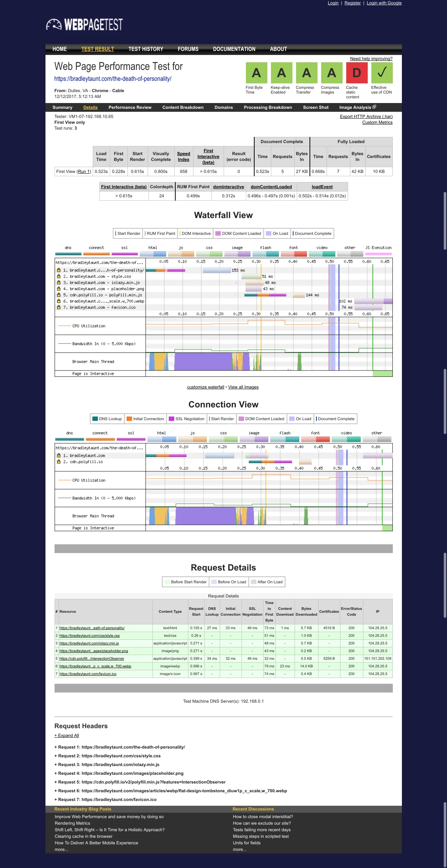Viewport: 447px width, 868px height.
Task: Switch to the Content Breakdown tab
Action: point(183,107)
